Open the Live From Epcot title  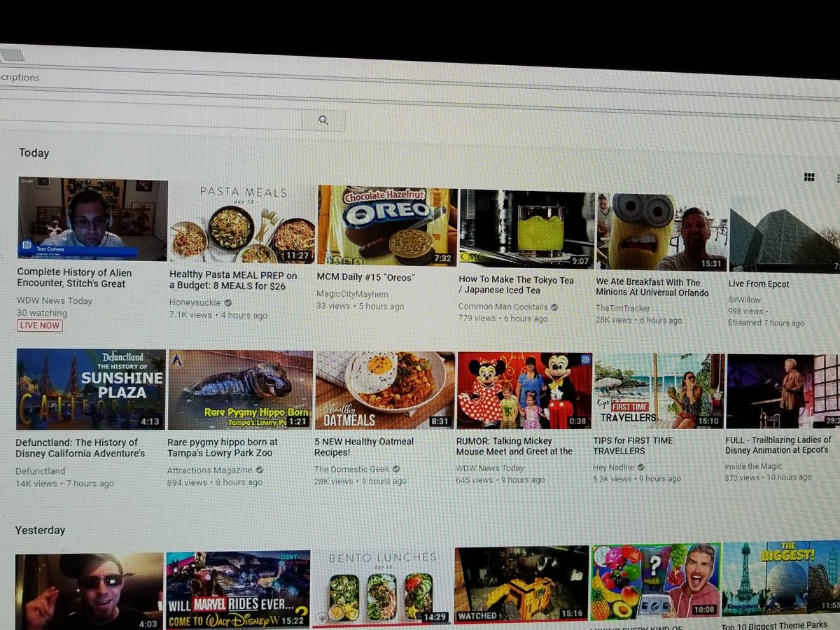[x=759, y=284]
